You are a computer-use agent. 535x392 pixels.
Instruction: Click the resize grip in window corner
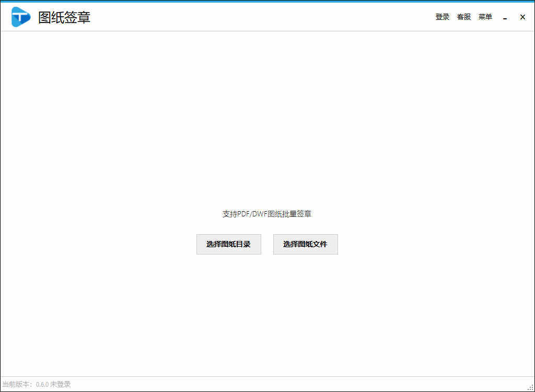click(x=530, y=387)
